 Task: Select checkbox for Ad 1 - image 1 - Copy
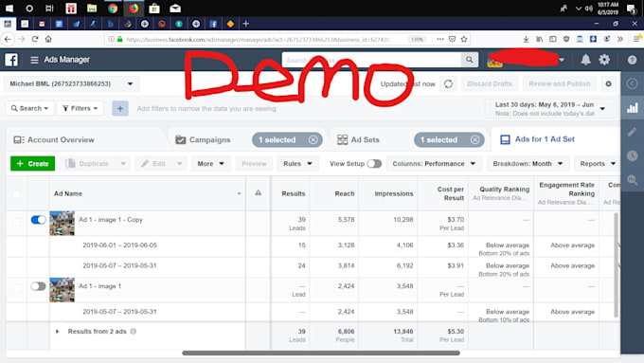click(x=16, y=222)
